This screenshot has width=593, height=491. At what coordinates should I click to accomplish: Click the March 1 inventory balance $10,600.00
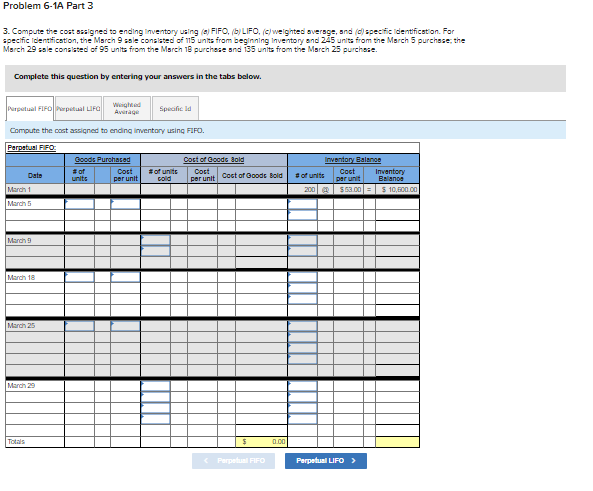point(397,190)
